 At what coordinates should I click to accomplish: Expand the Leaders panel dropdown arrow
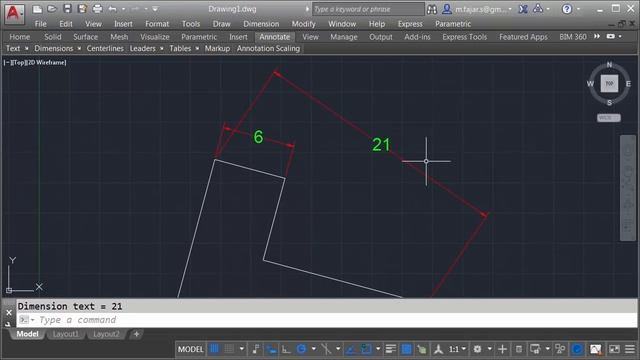pos(162,49)
